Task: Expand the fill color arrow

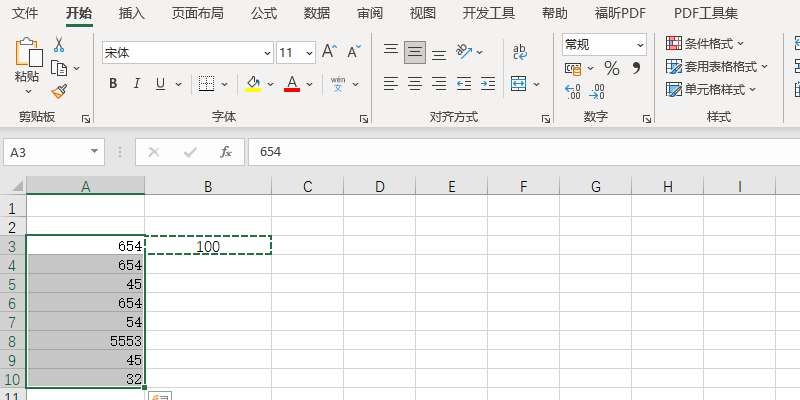Action: (270, 84)
